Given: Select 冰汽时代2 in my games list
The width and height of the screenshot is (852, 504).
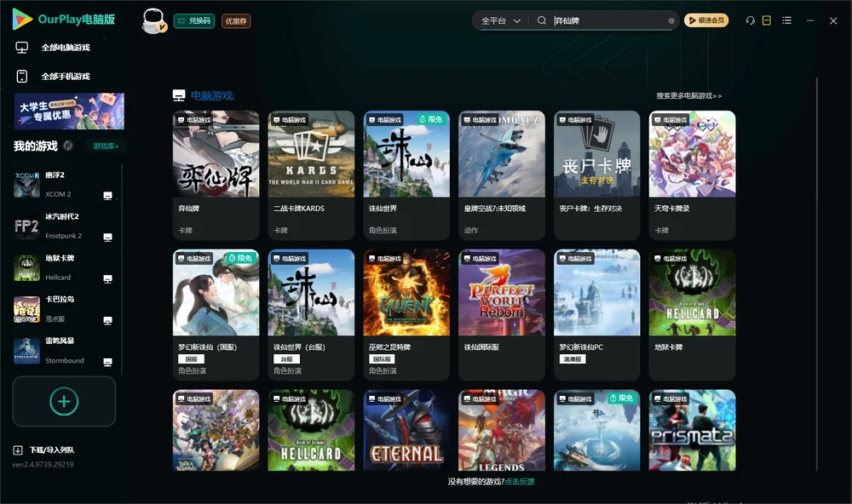Looking at the screenshot, I should (66, 226).
